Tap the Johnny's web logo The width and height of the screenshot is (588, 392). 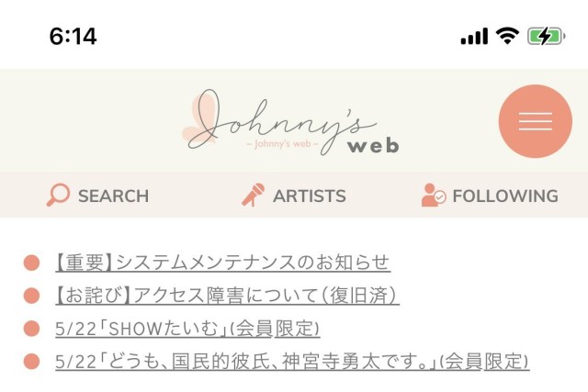(290, 122)
